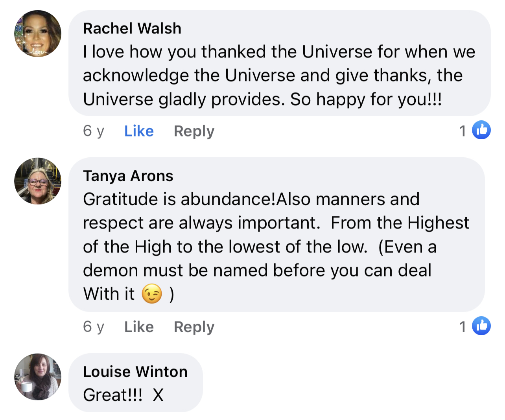
Task: Select Louise Winton's 'Great!!! X' comment bubble
Action: 136,383
